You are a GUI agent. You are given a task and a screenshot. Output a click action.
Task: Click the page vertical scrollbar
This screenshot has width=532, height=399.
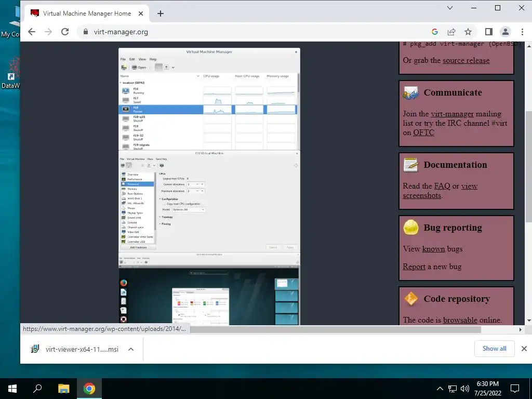[528, 166]
